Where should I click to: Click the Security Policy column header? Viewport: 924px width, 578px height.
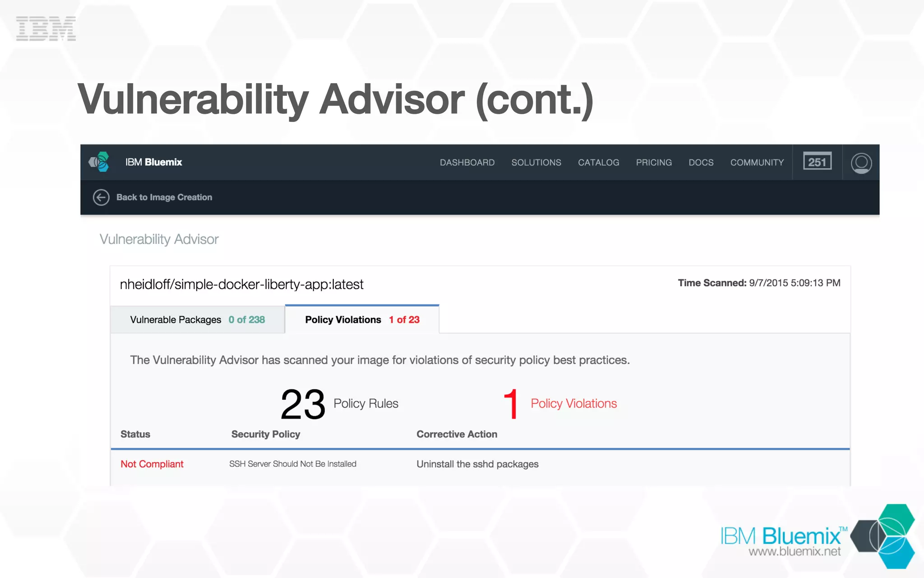(x=266, y=434)
